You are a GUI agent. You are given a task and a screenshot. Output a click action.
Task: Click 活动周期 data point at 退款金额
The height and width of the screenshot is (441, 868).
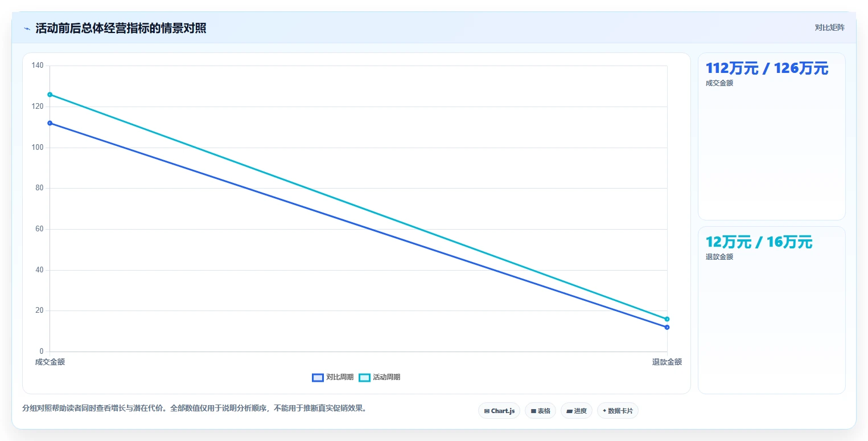point(667,319)
